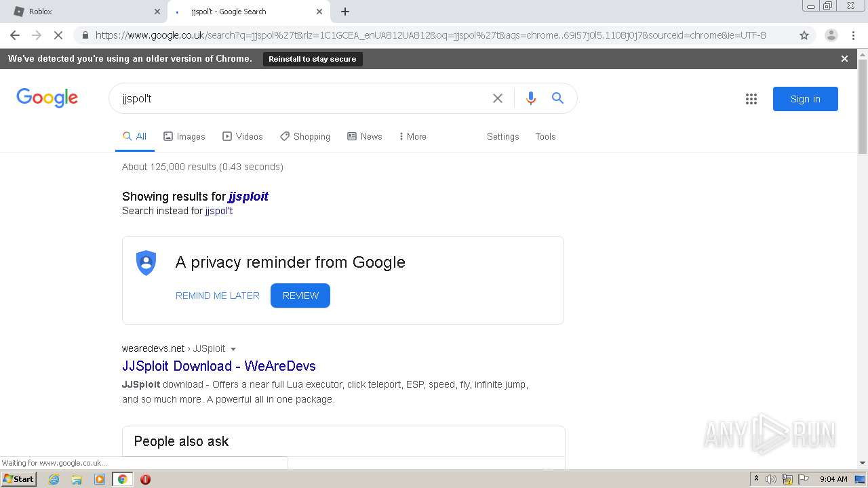Dismiss the older Chrome version warning bar
Viewport: 868px width, 488px height.
[x=844, y=59]
